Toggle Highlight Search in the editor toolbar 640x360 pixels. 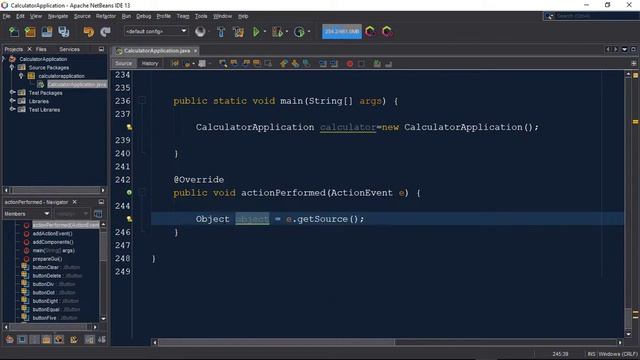pyautogui.click(x=257, y=64)
